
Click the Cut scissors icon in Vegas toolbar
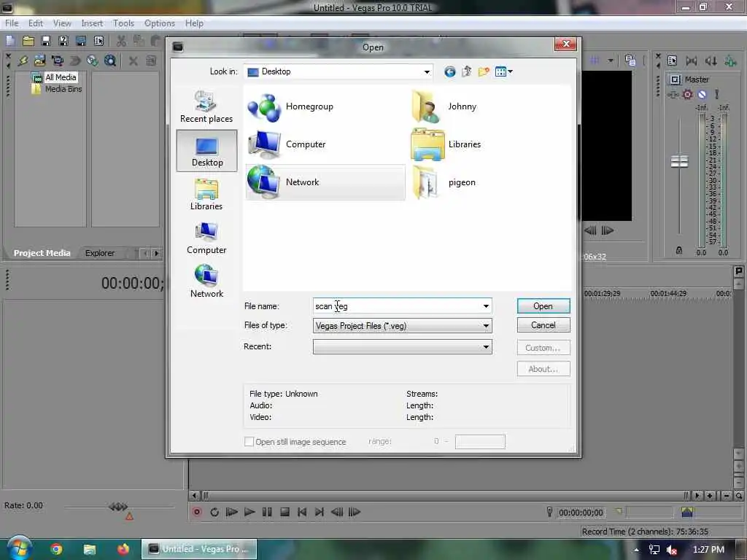point(122,41)
